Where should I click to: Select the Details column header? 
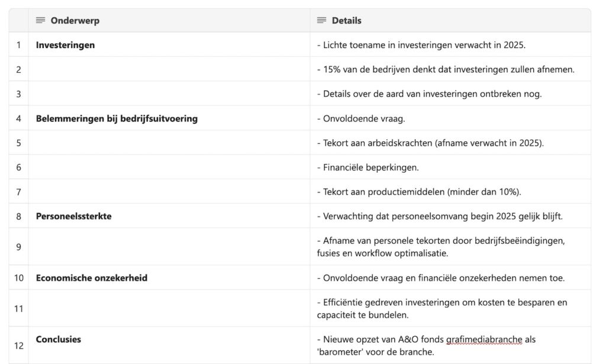click(x=450, y=21)
